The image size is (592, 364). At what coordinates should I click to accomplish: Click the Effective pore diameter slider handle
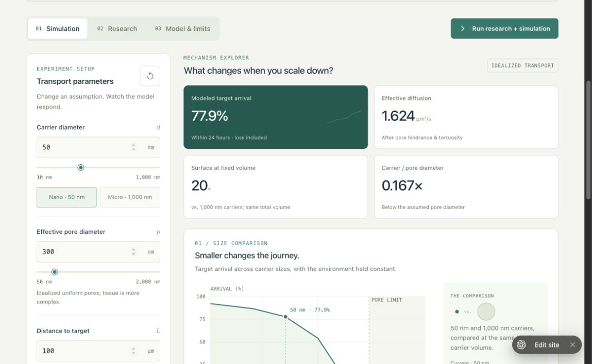55,272
